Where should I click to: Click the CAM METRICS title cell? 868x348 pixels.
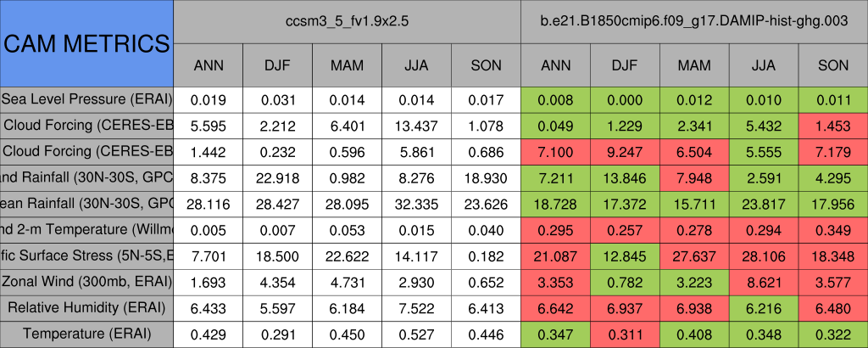[86, 42]
